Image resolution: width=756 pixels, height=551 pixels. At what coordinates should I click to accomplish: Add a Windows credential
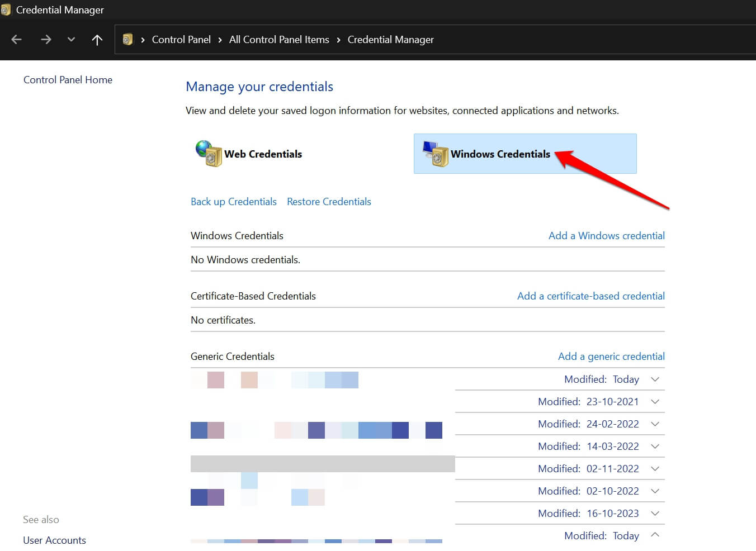click(x=606, y=235)
